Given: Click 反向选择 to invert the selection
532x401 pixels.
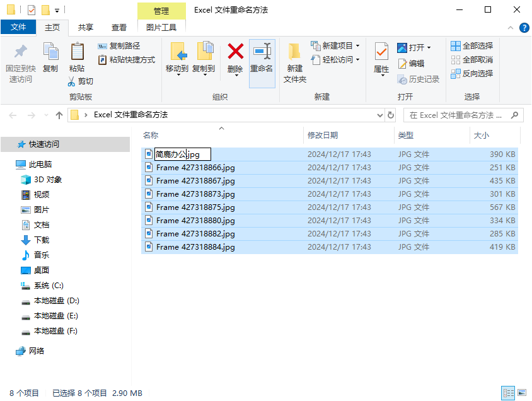Looking at the screenshot, I should pos(472,73).
